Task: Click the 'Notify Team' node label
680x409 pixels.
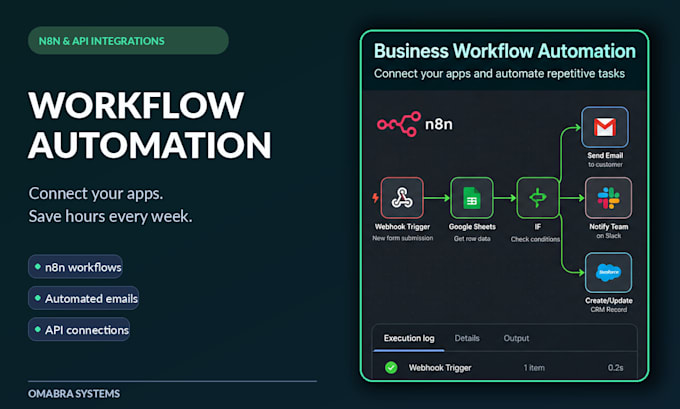Action: [x=608, y=226]
